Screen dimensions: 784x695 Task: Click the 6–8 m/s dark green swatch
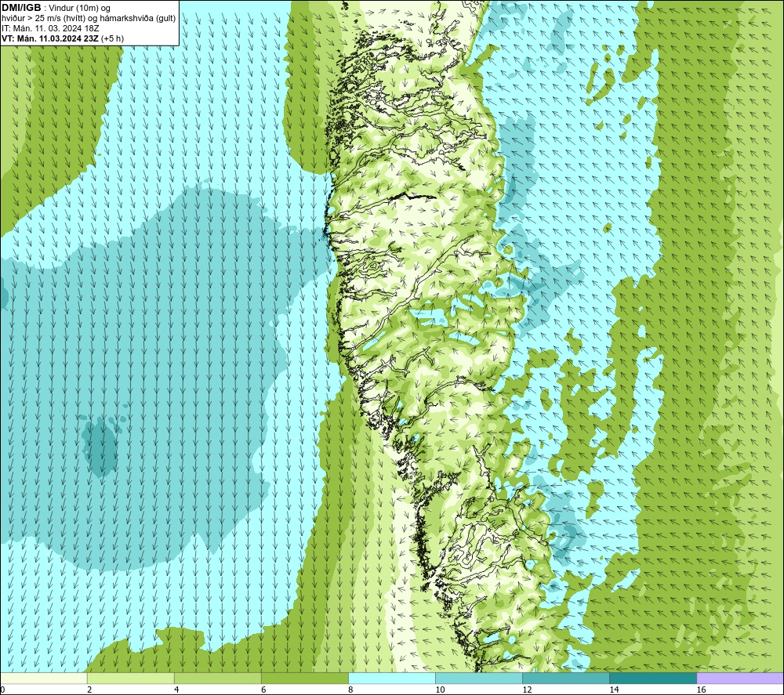tap(304, 679)
